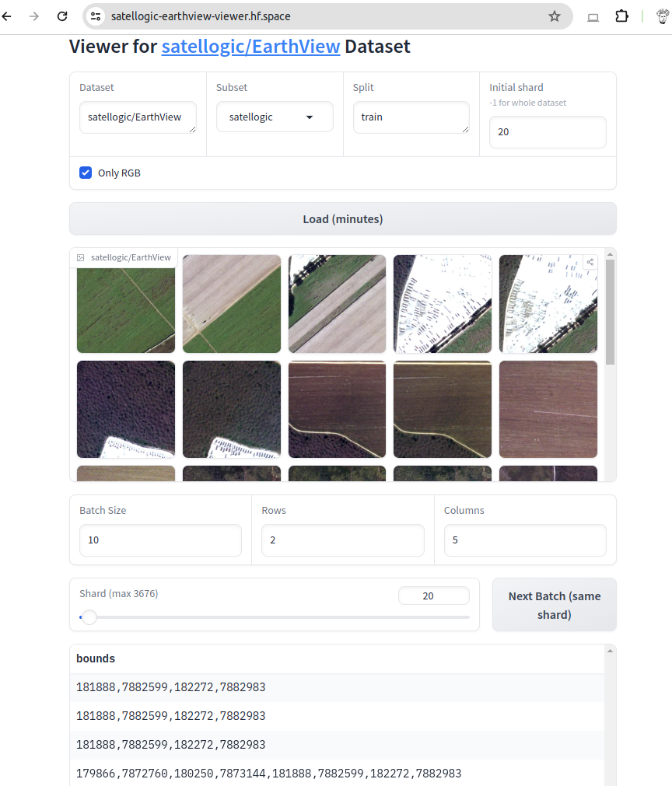Open third second-row brown field thumbnail
This screenshot has width=672, height=786.
click(337, 409)
